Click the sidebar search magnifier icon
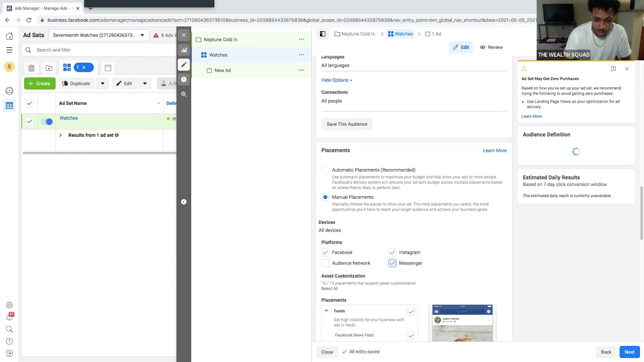Image resolution: width=644 pixels, height=362 pixels. (x=9, y=329)
